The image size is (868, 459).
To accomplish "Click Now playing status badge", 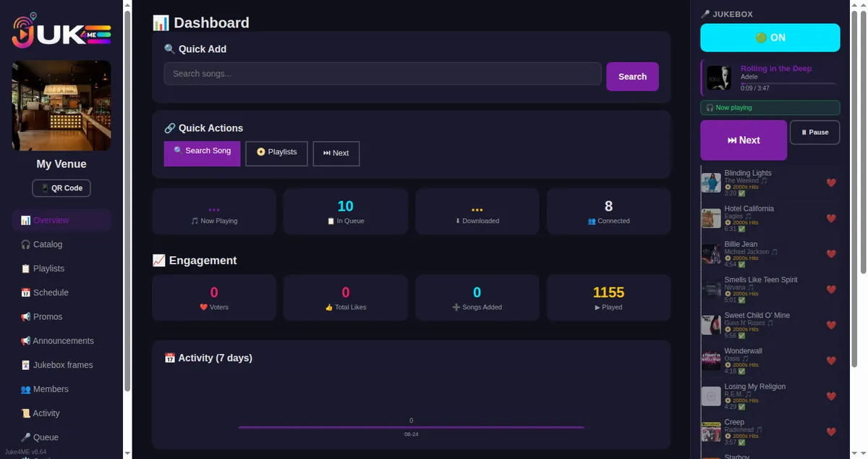I will point(770,108).
